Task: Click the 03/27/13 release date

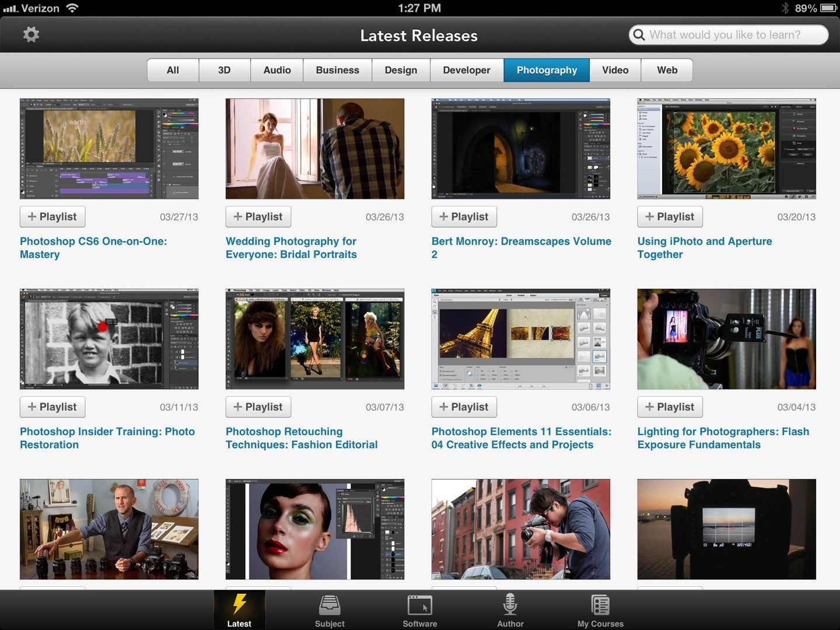Action: (x=179, y=217)
